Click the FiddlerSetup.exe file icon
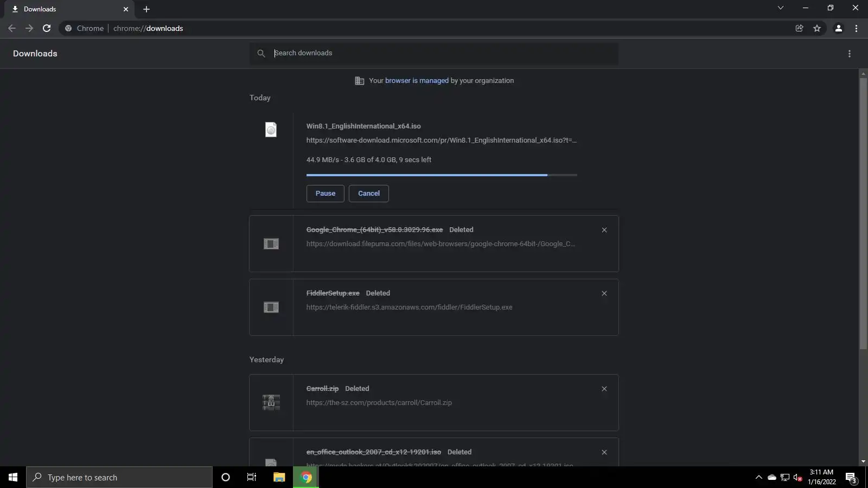This screenshot has height=488, width=868. [271, 307]
